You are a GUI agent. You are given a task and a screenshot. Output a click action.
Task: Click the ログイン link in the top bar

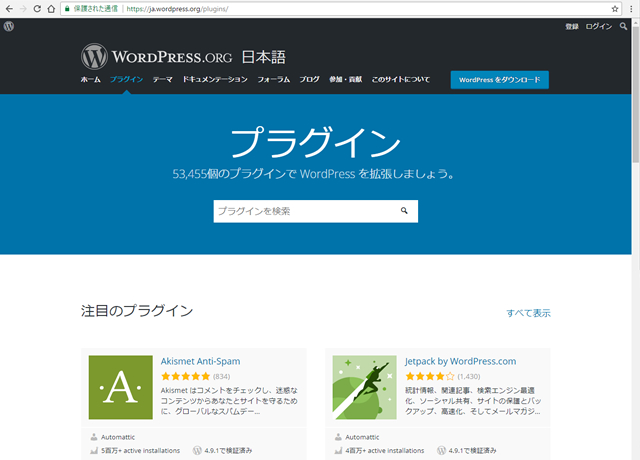tap(599, 27)
